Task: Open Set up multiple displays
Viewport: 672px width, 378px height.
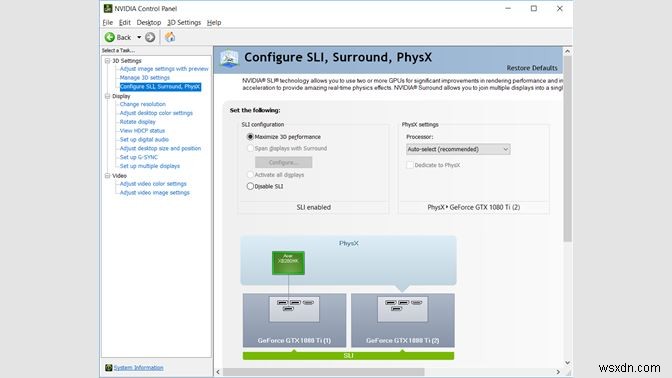Action: click(x=150, y=166)
